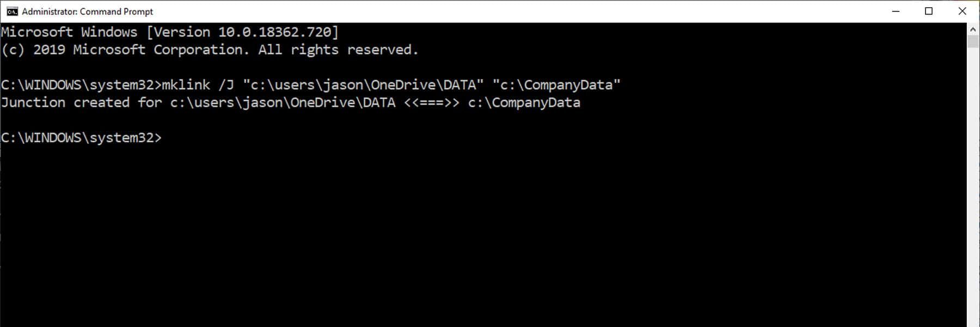The height and width of the screenshot is (327, 980).
Task: Minimize the Command Prompt window
Action: coord(896,11)
